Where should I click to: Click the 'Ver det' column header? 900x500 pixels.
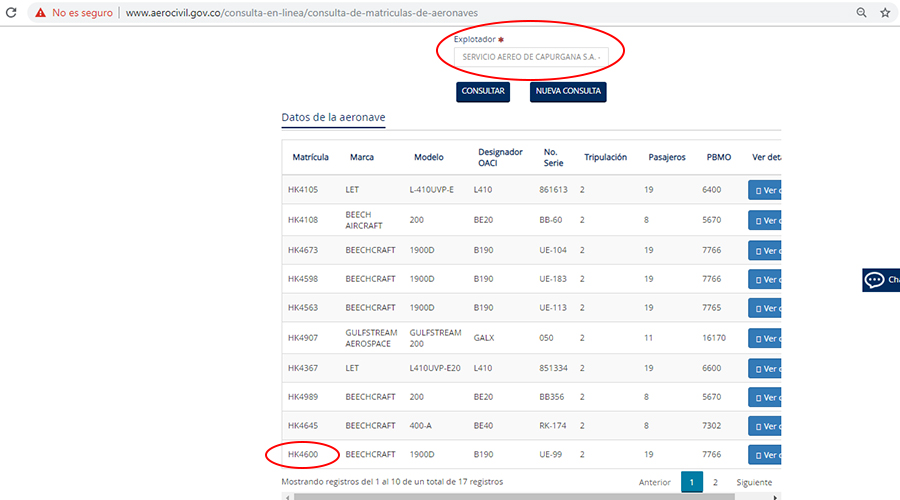(x=766, y=157)
